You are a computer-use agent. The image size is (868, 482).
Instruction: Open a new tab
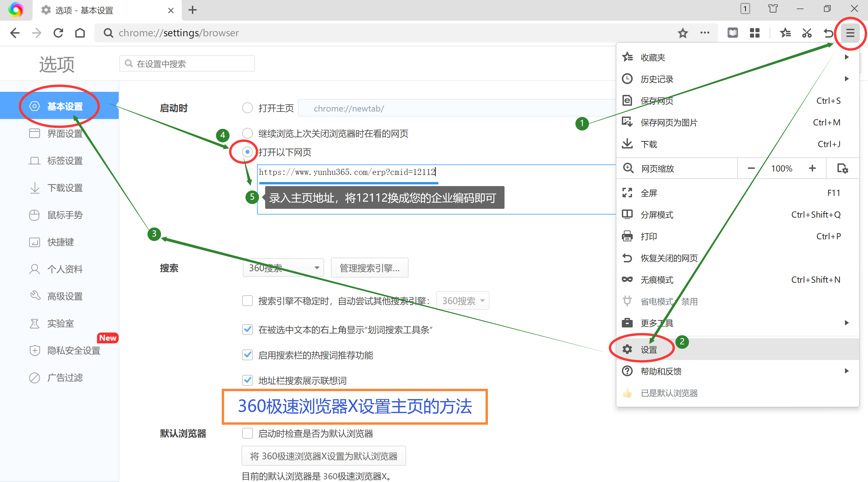[x=193, y=10]
